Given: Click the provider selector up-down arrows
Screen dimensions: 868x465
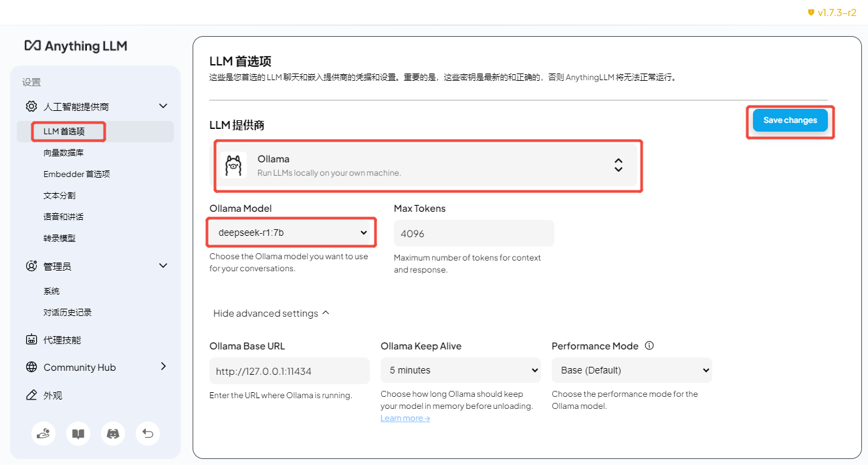Looking at the screenshot, I should 619,165.
